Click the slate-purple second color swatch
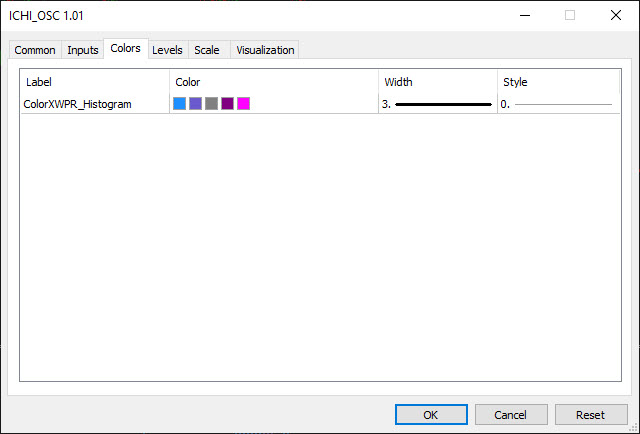Viewport: 640px width, 434px height. [x=195, y=103]
